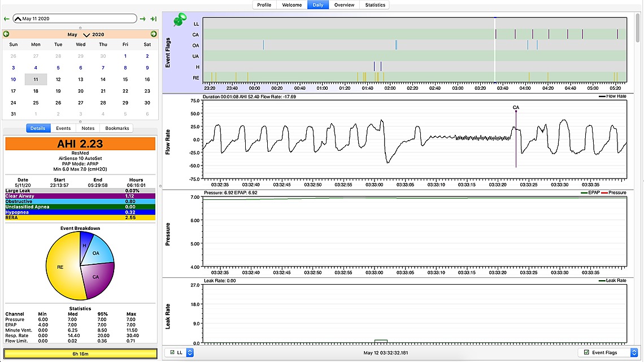This screenshot has width=644, height=362.
Task: Collapse calendar using date button chevron
Action: click(x=18, y=19)
